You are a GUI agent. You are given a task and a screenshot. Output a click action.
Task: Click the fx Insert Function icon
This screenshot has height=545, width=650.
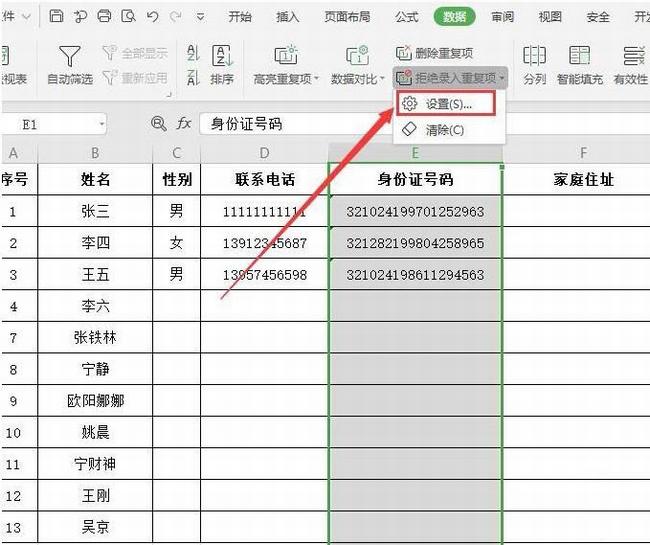click(184, 123)
